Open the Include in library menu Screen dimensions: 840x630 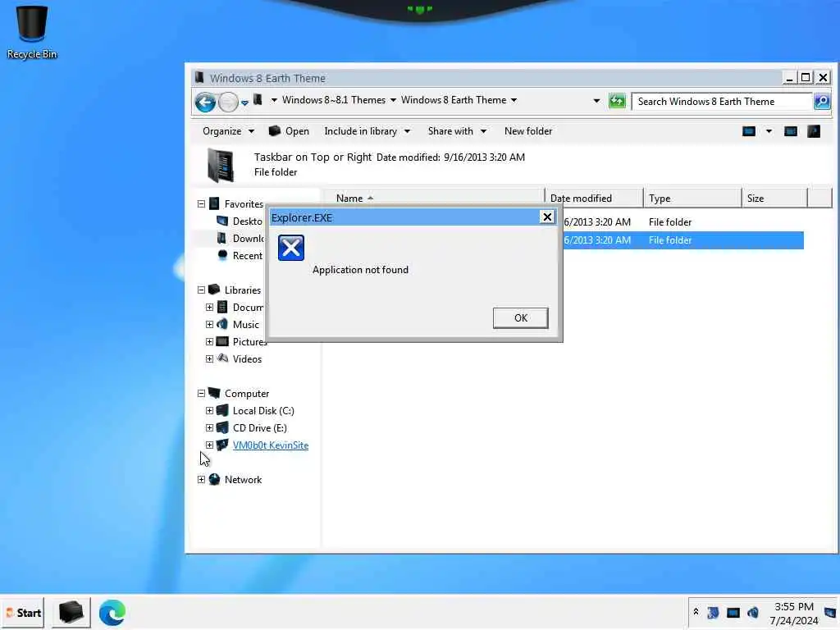367,131
